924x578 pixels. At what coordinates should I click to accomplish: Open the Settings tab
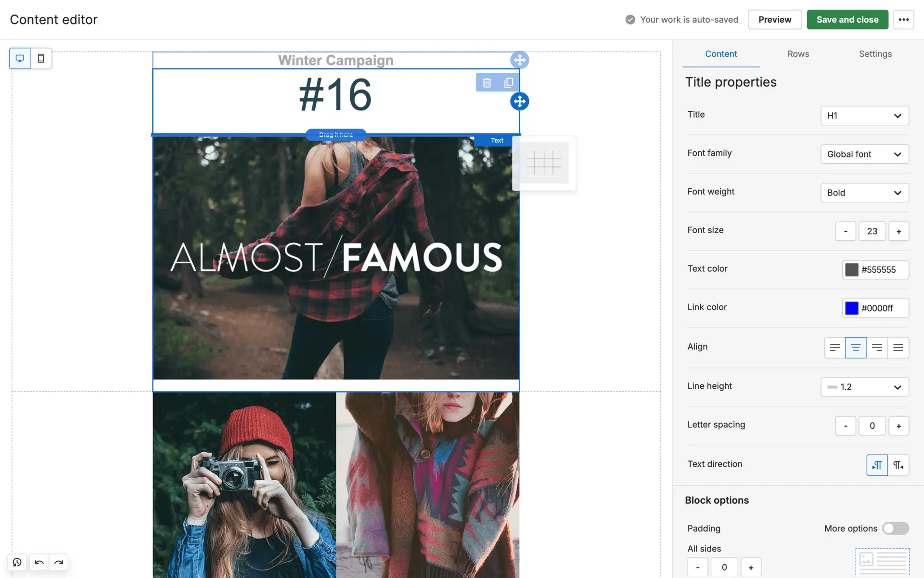click(875, 54)
